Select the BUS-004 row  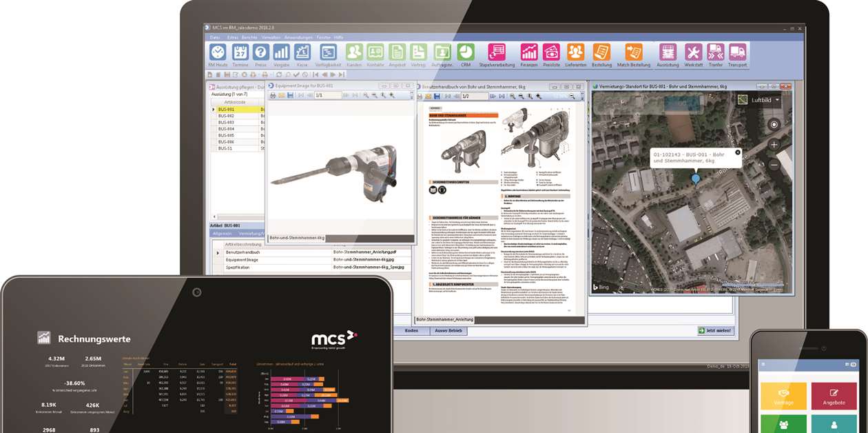click(x=238, y=129)
